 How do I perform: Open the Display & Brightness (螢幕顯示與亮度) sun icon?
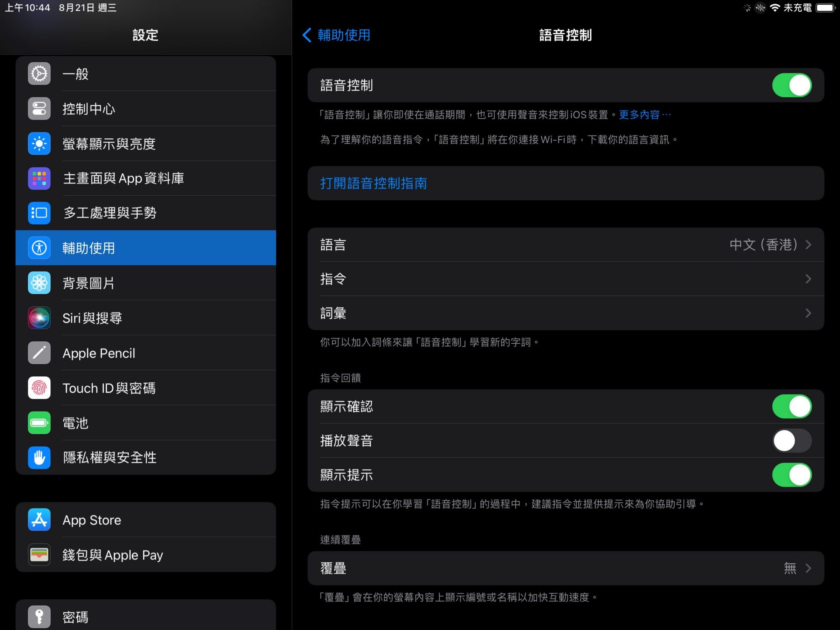coord(39,143)
